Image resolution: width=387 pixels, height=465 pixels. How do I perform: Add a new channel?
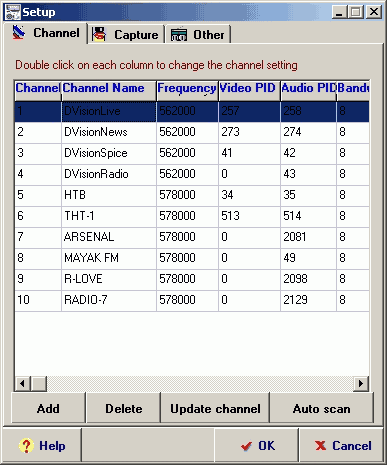(x=48, y=408)
